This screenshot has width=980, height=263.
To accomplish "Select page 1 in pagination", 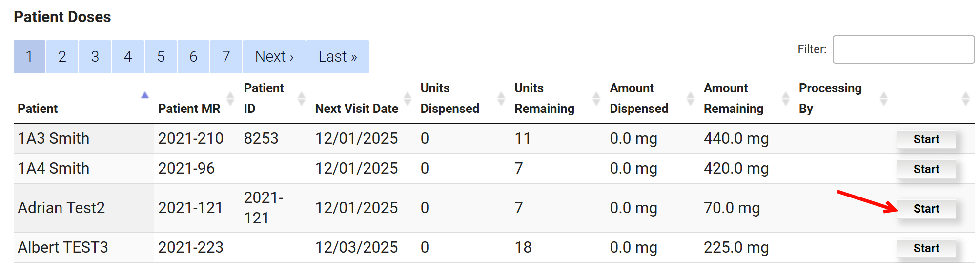I will [x=29, y=57].
